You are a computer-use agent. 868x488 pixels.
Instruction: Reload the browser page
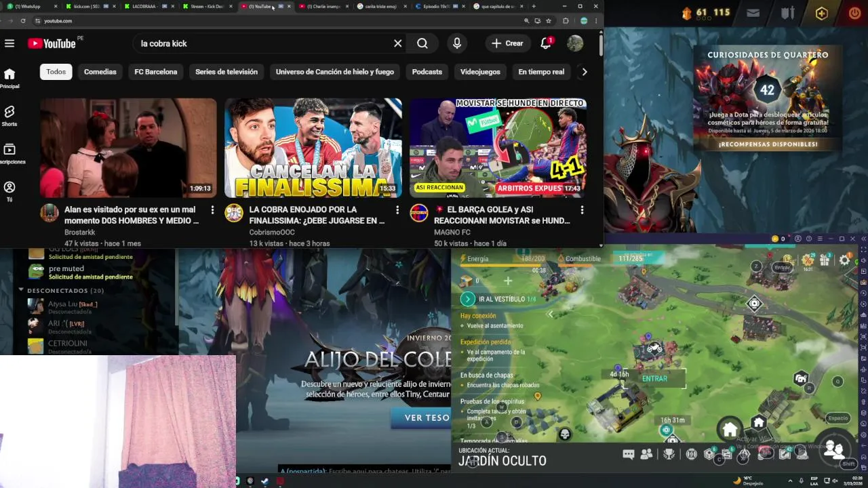coord(23,21)
